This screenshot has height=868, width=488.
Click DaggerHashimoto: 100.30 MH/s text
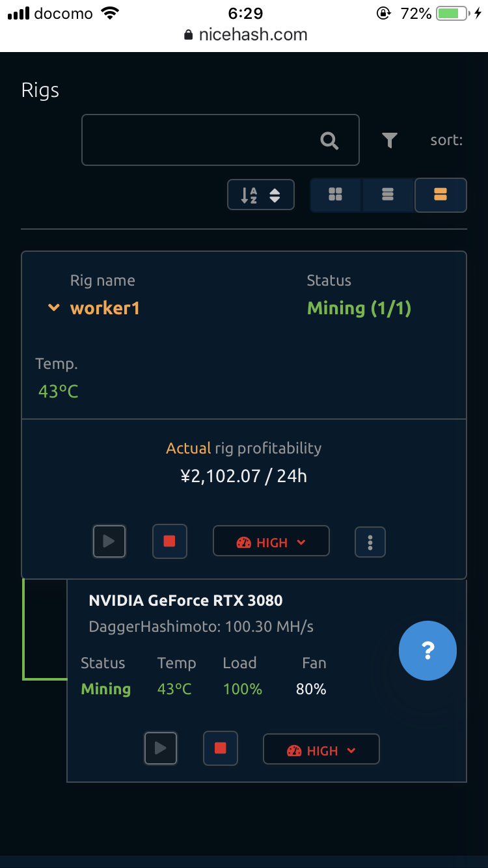202,627
